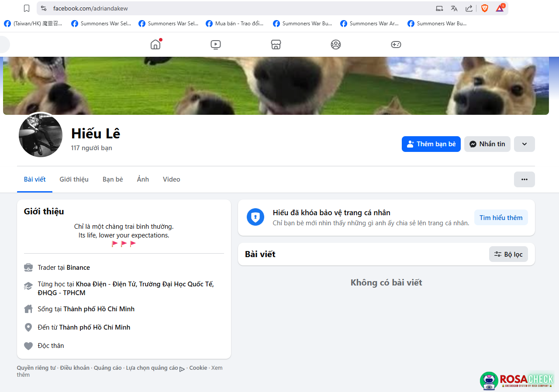Switch to the Giới thiệu tab
This screenshot has width=559, height=392.
tap(74, 179)
